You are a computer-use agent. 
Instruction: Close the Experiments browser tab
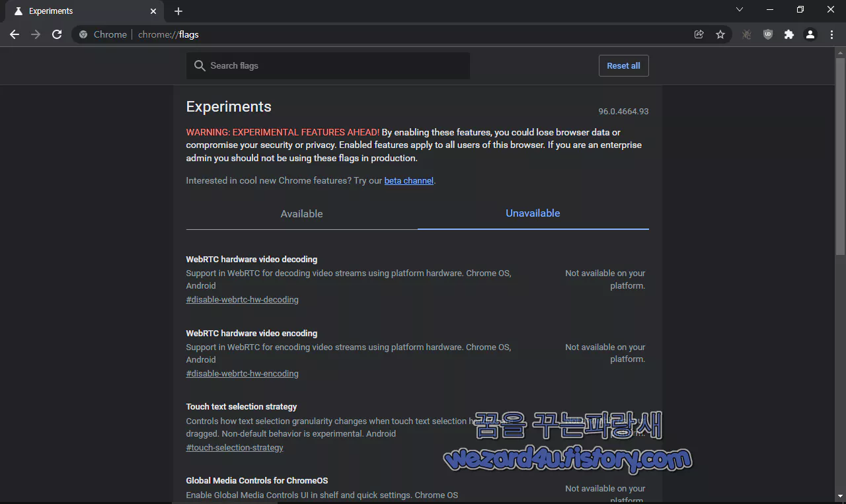153,11
